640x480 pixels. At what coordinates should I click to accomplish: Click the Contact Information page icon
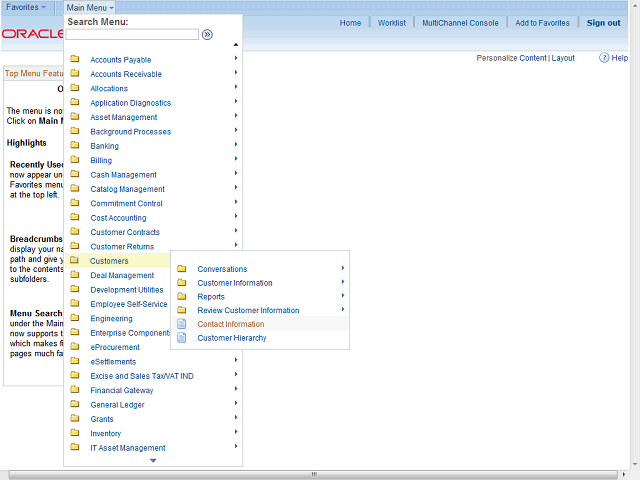[182, 324]
